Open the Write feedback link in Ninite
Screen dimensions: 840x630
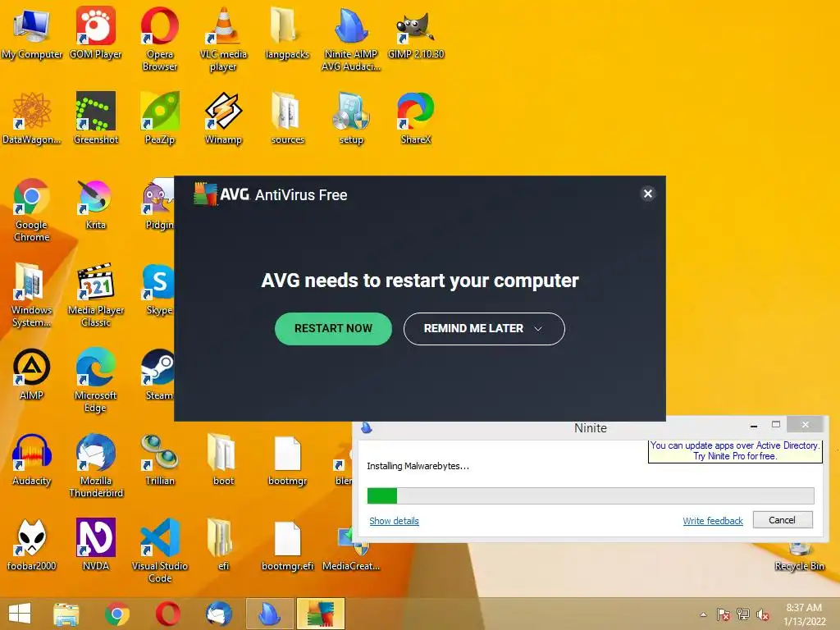[713, 521]
